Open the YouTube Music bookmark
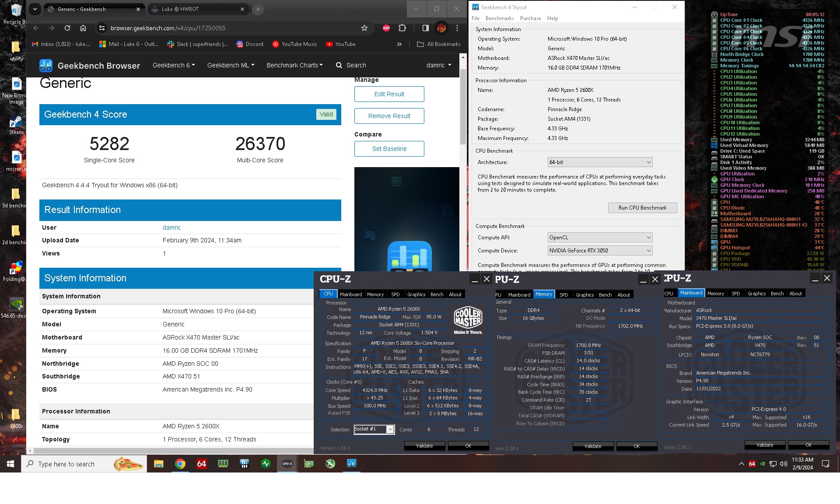This screenshot has width=840, height=504. point(294,44)
